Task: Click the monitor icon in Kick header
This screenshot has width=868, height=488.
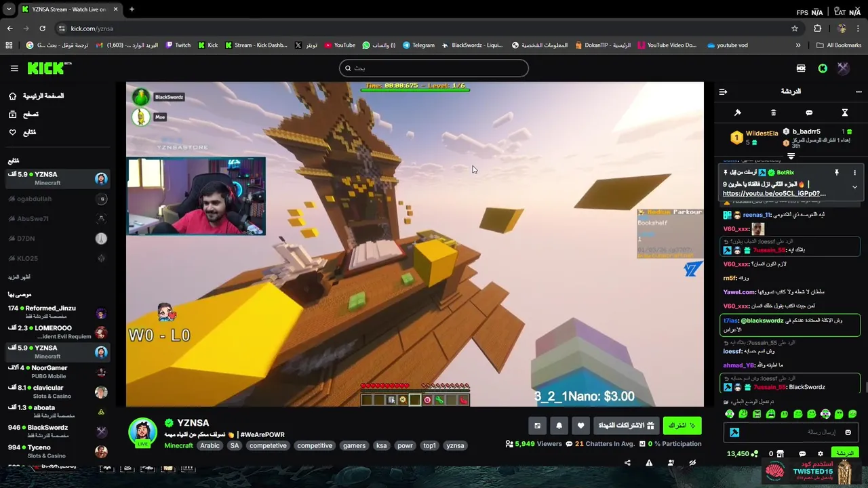Action: 801,68
